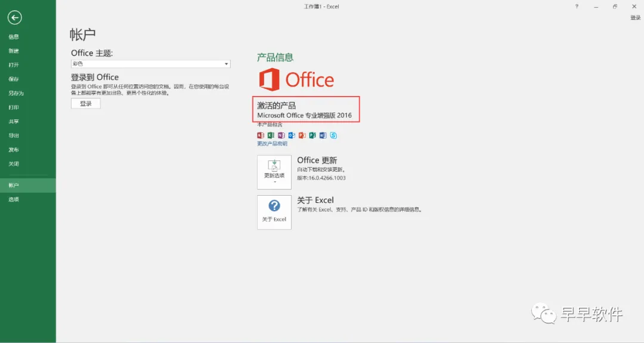The width and height of the screenshot is (644, 343).
Task: Click the Word product icon
Action: point(323,135)
